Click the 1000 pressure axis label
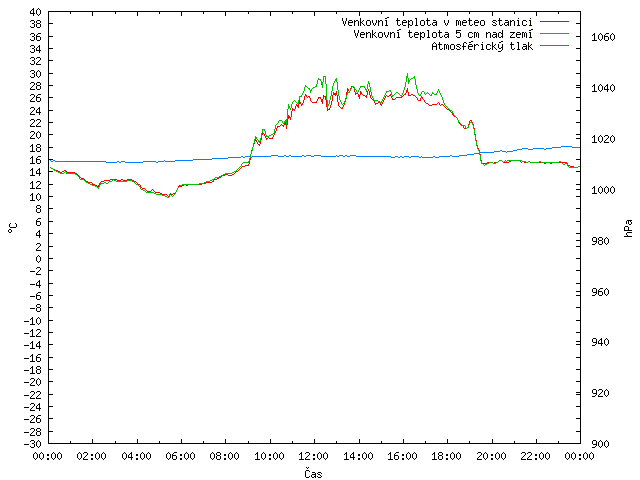Screen dimensions: 640x480 603,190
